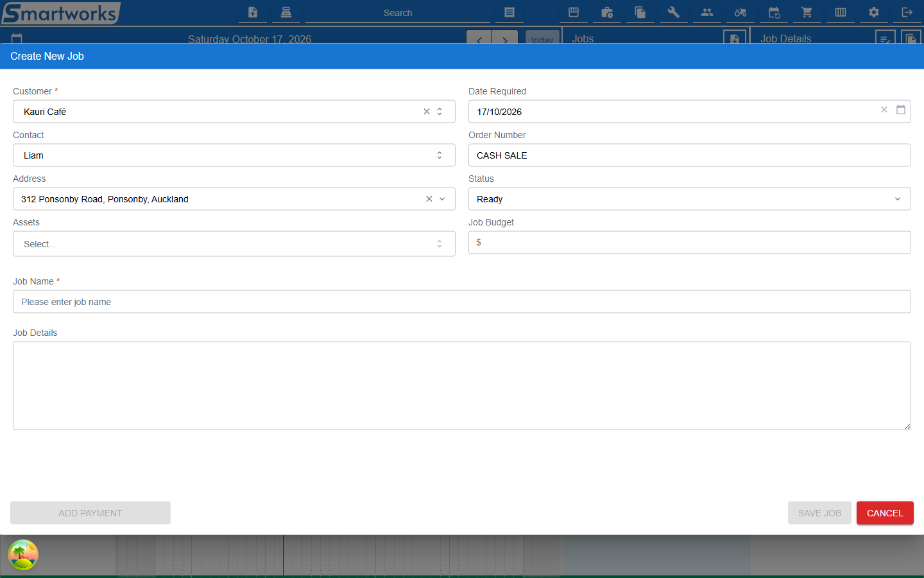The width and height of the screenshot is (924, 578).
Task: Open the storefront icon in the toolbar
Action: (x=574, y=12)
